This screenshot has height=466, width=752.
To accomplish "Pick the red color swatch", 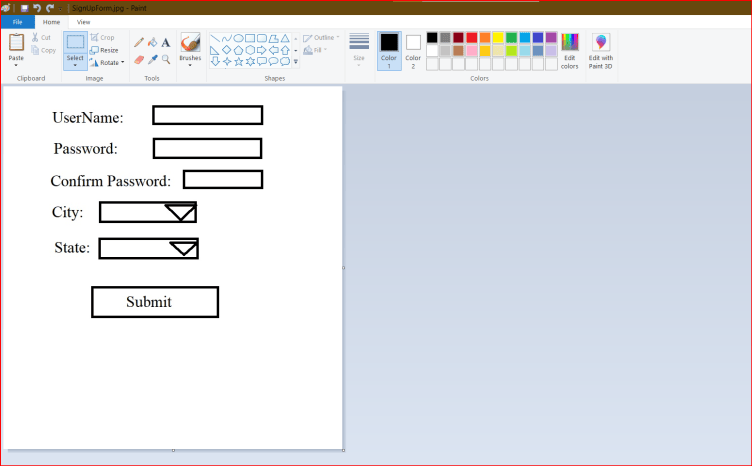I will (x=472, y=37).
